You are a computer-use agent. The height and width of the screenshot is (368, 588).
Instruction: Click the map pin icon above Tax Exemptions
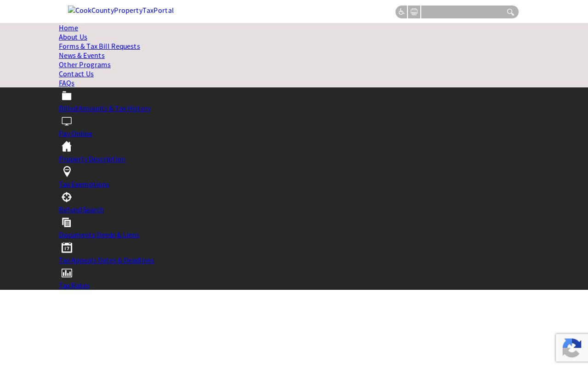pyautogui.click(x=67, y=172)
